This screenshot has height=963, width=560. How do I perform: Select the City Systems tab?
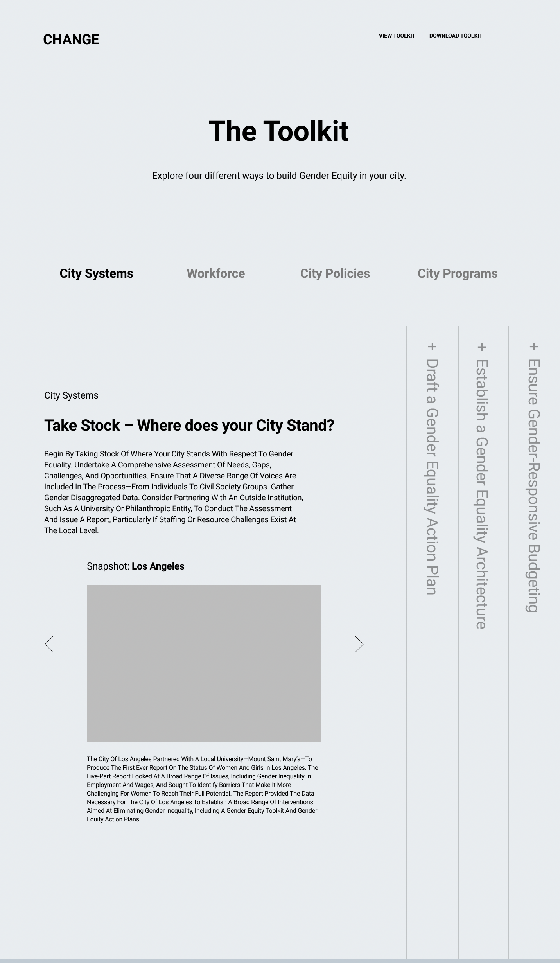pos(96,273)
